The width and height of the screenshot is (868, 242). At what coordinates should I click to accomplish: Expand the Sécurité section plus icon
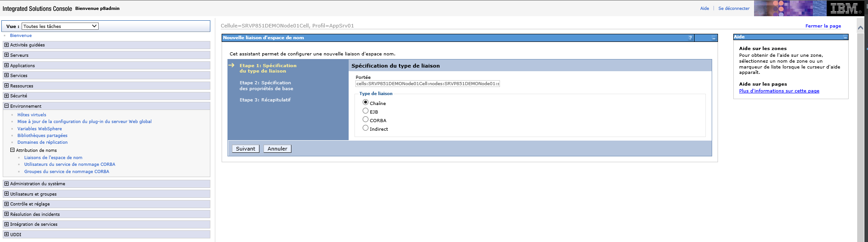(x=6, y=96)
